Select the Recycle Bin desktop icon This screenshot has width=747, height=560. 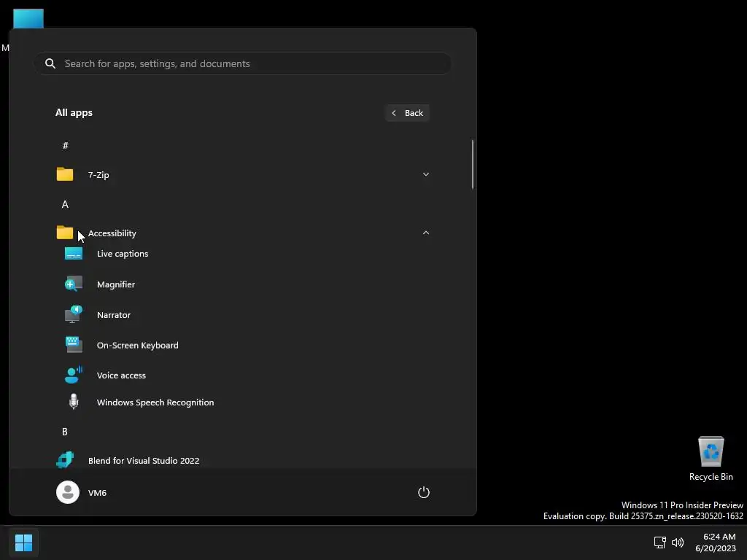[711, 459]
